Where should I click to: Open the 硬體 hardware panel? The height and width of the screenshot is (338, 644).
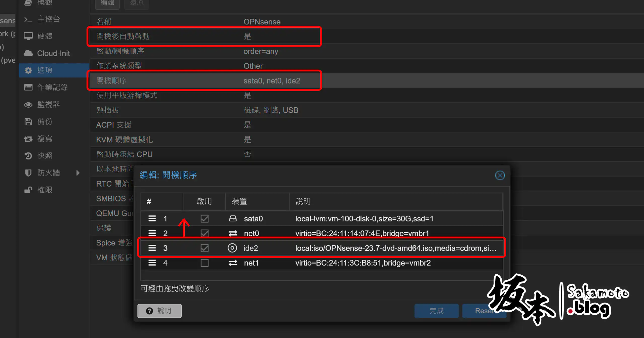[45, 36]
